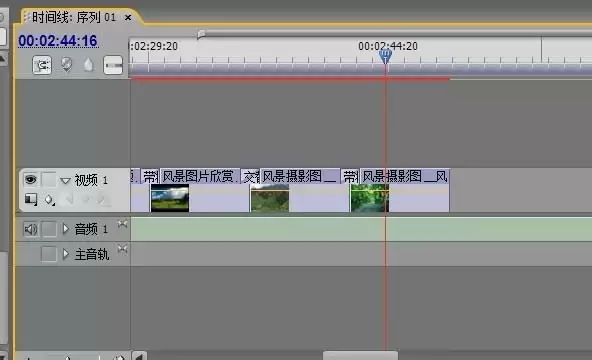
Task: Close the 序列 01 timeline tab
Action: pyautogui.click(x=128, y=17)
